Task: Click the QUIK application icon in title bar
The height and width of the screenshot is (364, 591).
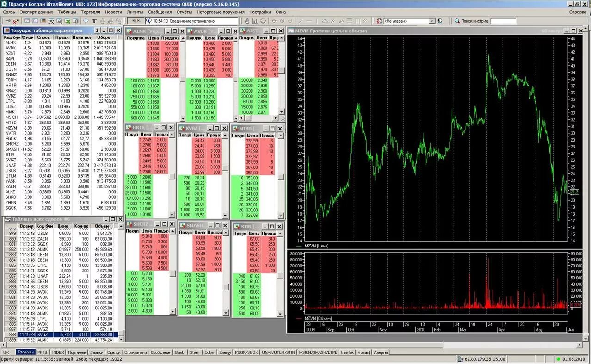Action: tap(4, 4)
